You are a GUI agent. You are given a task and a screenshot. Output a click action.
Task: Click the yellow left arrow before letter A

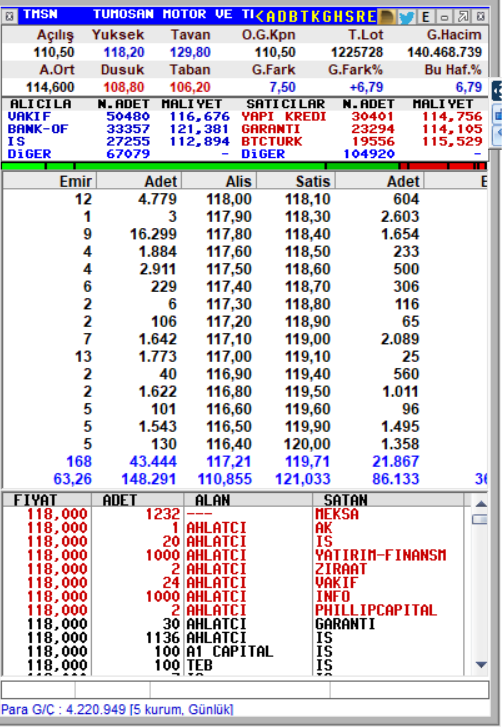(x=260, y=17)
